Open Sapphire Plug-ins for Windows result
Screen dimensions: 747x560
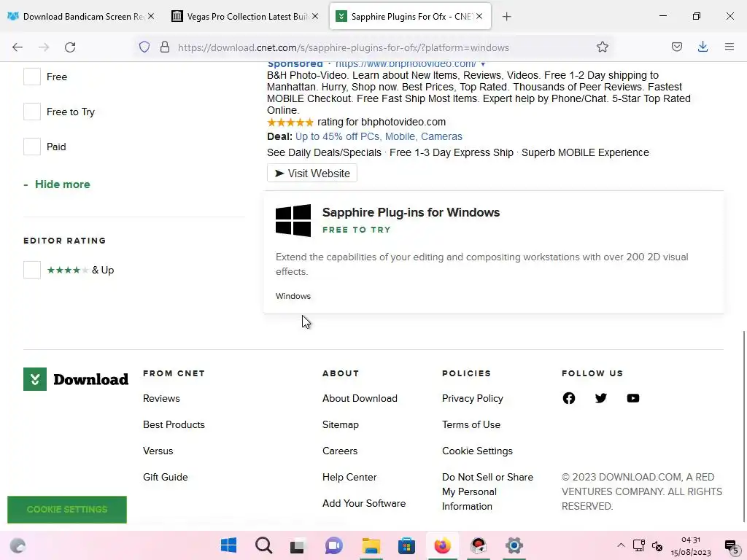coord(411,212)
